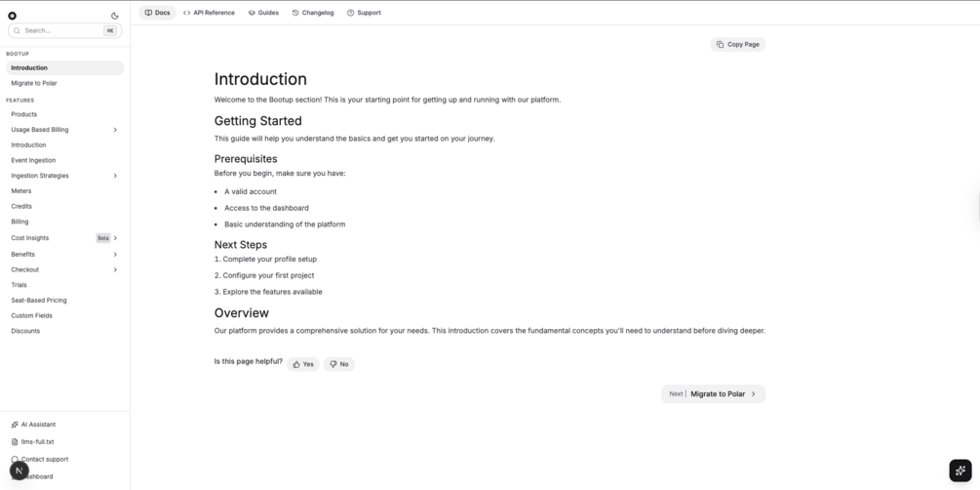
Task: Click the thumbs up Yes button
Action: point(303,364)
